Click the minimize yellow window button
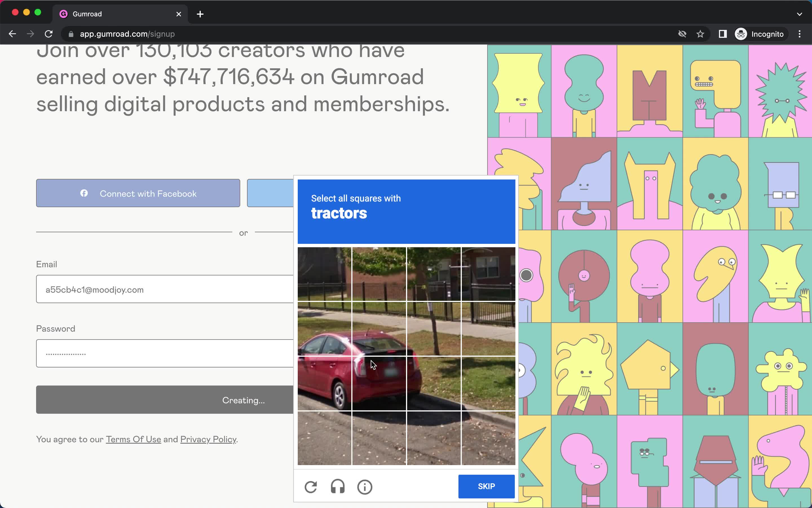The height and width of the screenshot is (508, 812). click(x=27, y=12)
